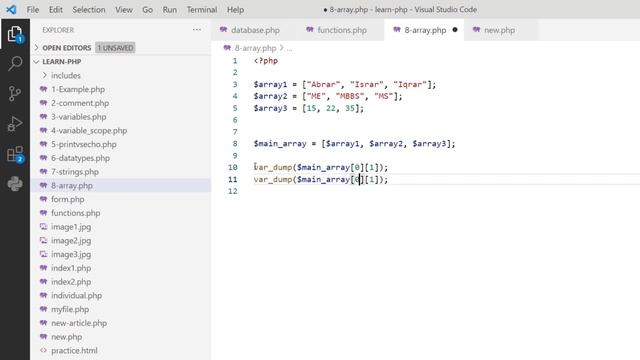Click the $main_array assignment on line 8
This screenshot has height=360, width=640.
(354, 144)
